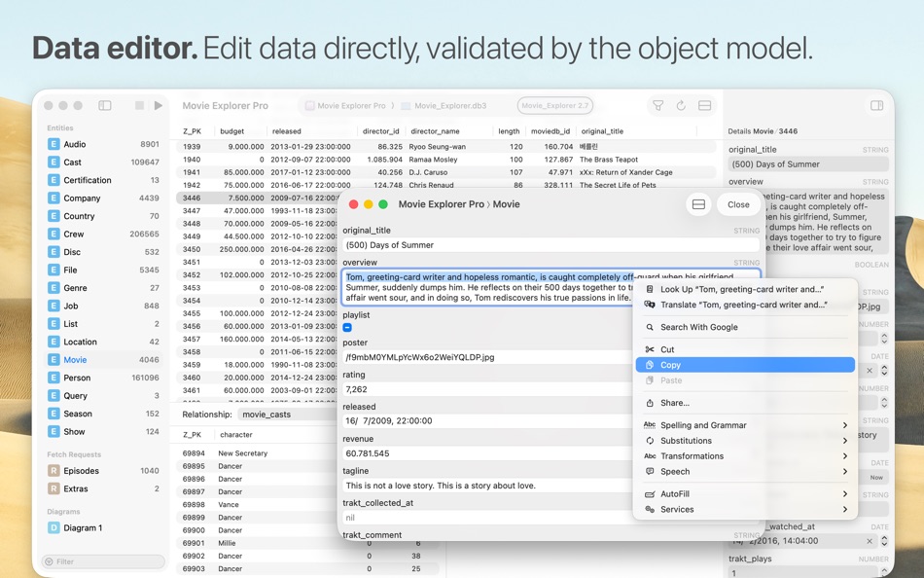Choose Share... from context menu

click(745, 404)
